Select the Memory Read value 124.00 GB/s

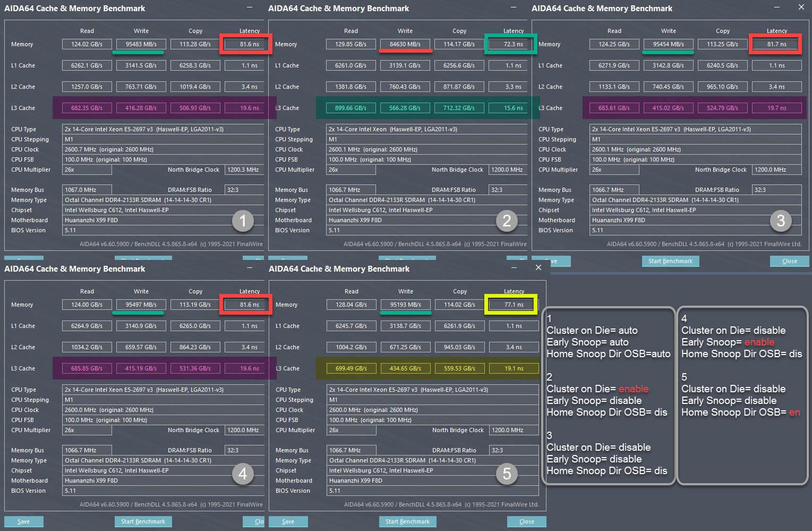point(87,305)
